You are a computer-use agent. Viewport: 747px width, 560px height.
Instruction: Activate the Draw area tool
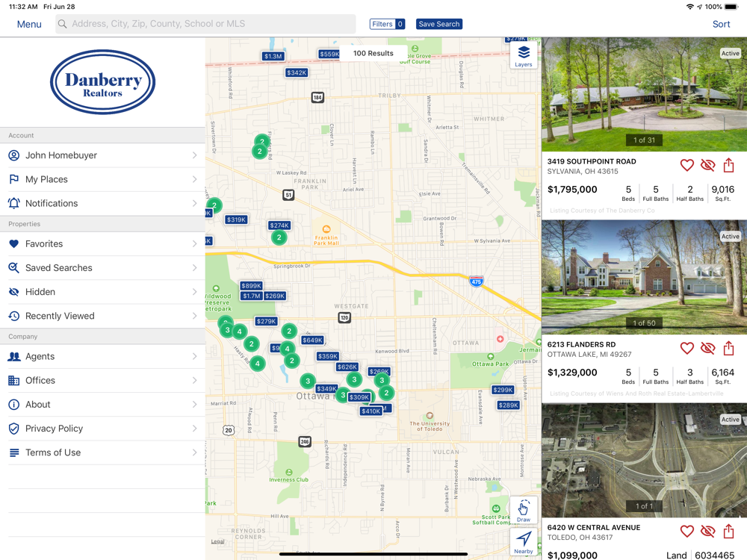[x=523, y=511]
